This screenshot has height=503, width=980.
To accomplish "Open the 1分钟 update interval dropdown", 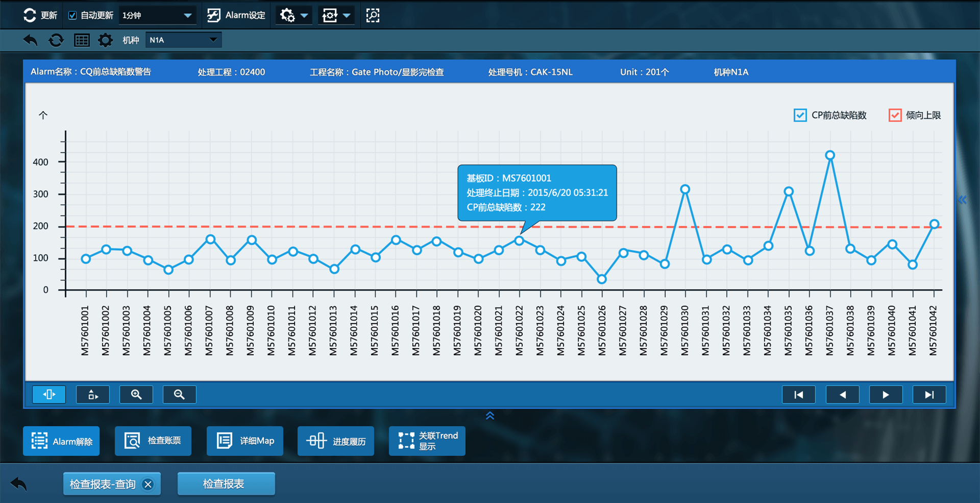I will click(157, 15).
